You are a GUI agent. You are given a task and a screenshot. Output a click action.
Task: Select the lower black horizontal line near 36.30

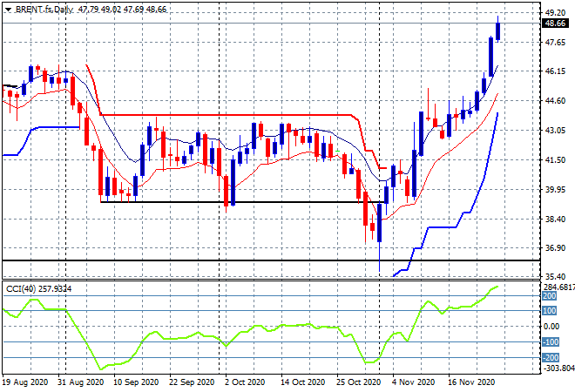[271, 260]
